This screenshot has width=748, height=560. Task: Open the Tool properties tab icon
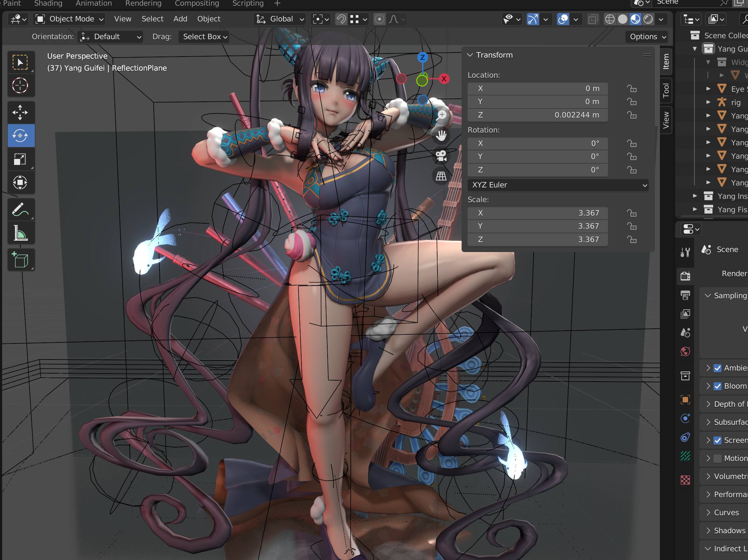pyautogui.click(x=685, y=252)
